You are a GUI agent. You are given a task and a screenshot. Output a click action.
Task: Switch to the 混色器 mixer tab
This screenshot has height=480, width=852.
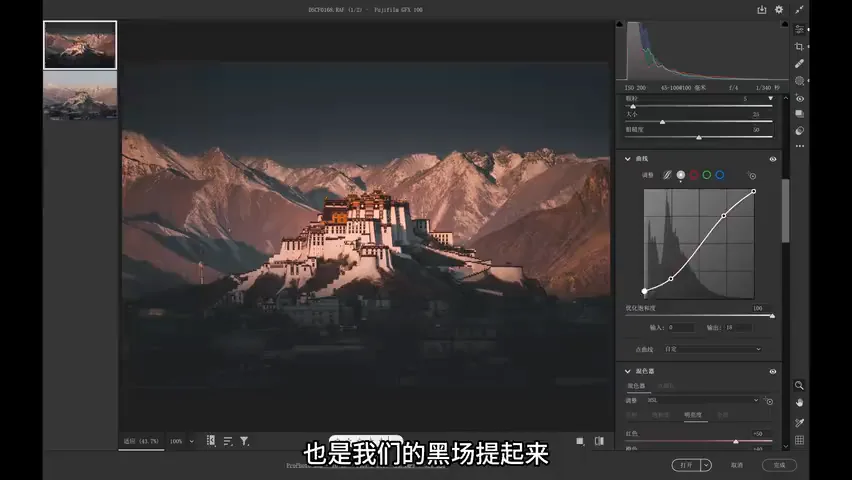tap(636, 386)
